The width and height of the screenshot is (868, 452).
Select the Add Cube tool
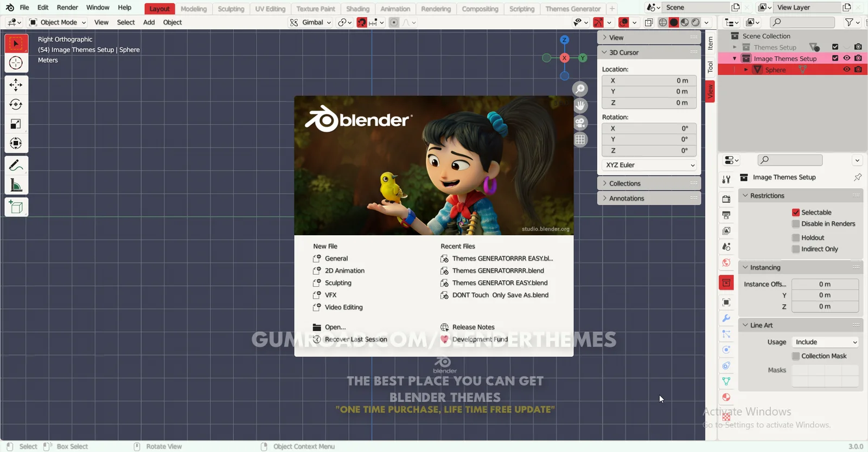pyautogui.click(x=16, y=207)
